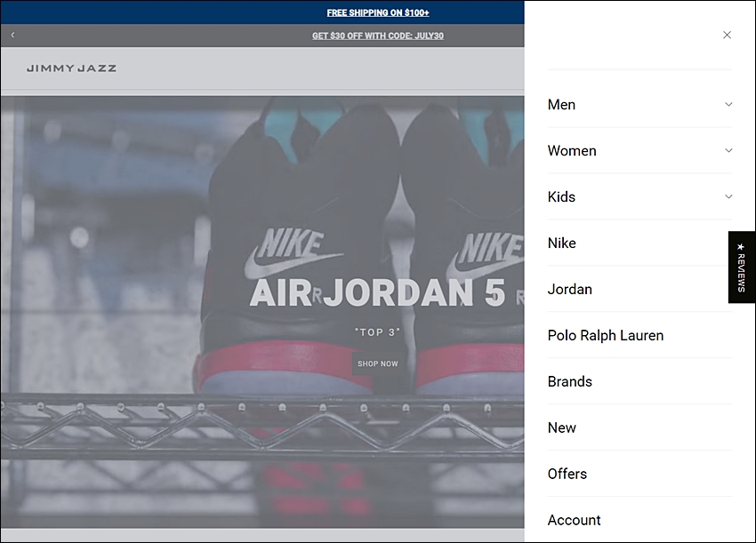
Task: Go to New arrivals menu item
Action: point(562,428)
